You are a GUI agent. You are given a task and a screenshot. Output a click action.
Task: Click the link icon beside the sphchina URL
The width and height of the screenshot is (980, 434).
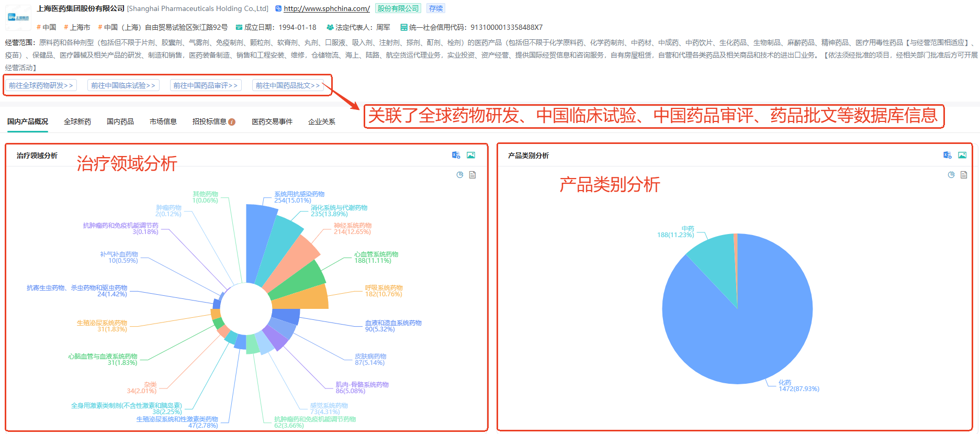(x=278, y=8)
